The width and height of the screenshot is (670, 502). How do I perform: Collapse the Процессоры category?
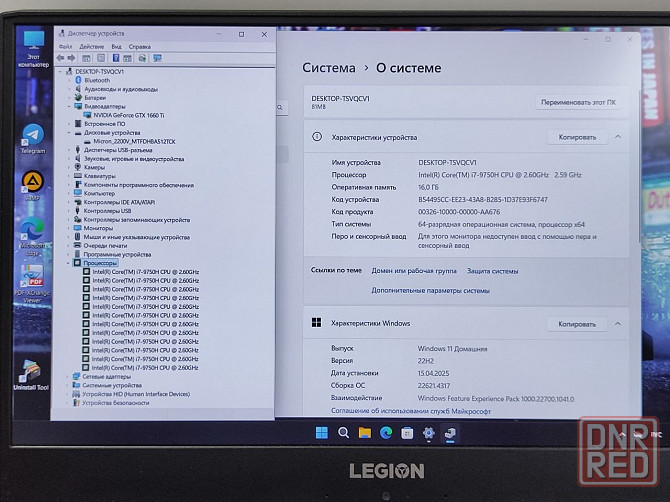coord(68,263)
